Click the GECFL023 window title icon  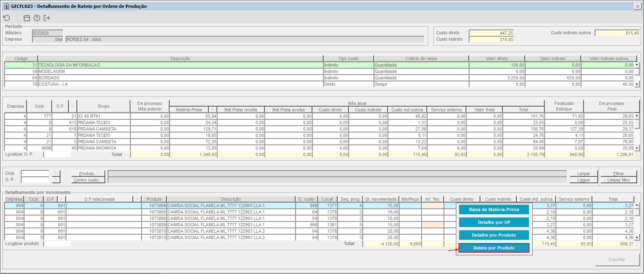coord(6,6)
